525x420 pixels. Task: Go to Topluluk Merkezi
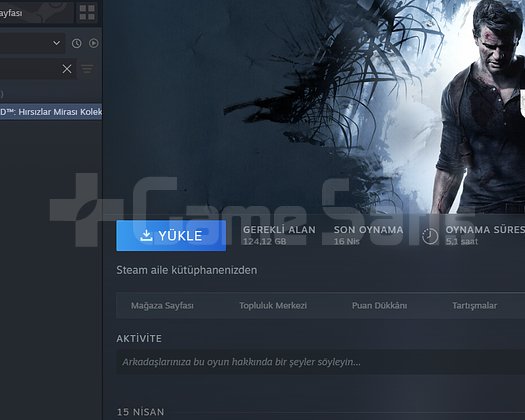click(273, 305)
